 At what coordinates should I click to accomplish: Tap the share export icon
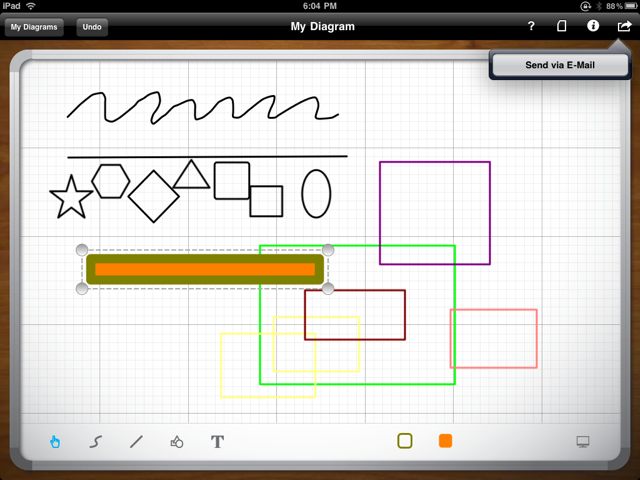tap(624, 26)
